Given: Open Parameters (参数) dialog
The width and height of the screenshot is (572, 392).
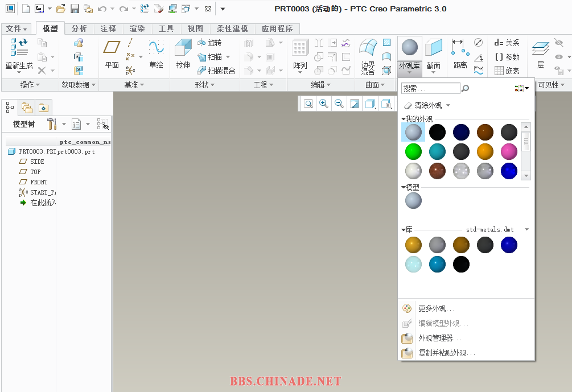Looking at the screenshot, I should pos(507,57).
